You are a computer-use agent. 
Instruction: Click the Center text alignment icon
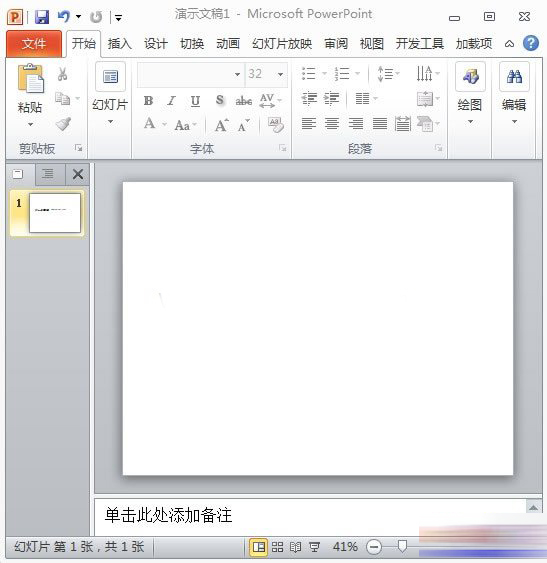point(332,124)
